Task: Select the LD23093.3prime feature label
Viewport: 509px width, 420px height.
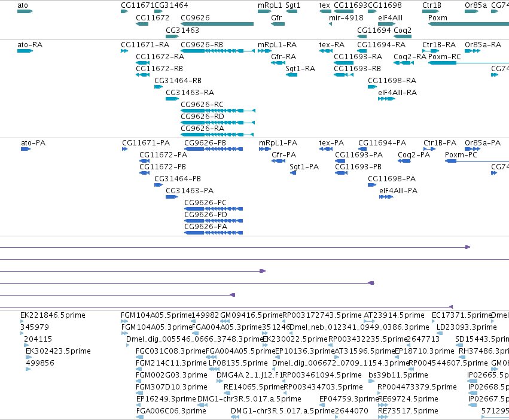Action: (x=467, y=327)
